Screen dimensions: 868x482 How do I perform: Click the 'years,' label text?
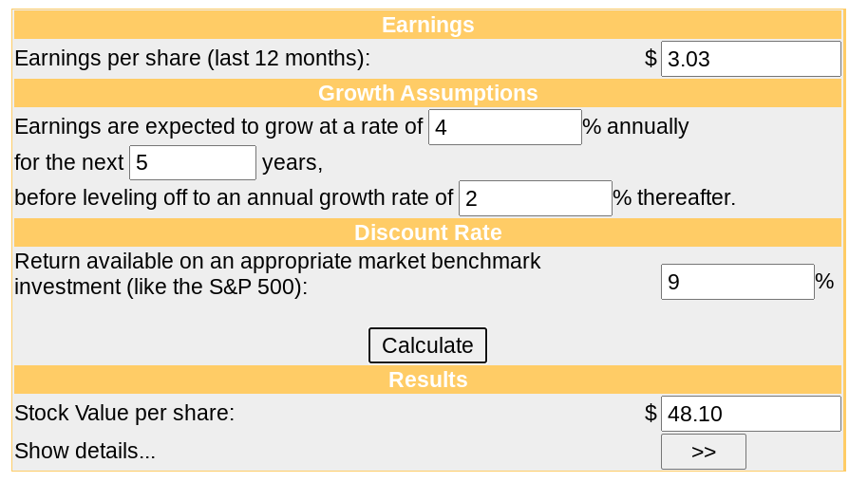[292, 162]
